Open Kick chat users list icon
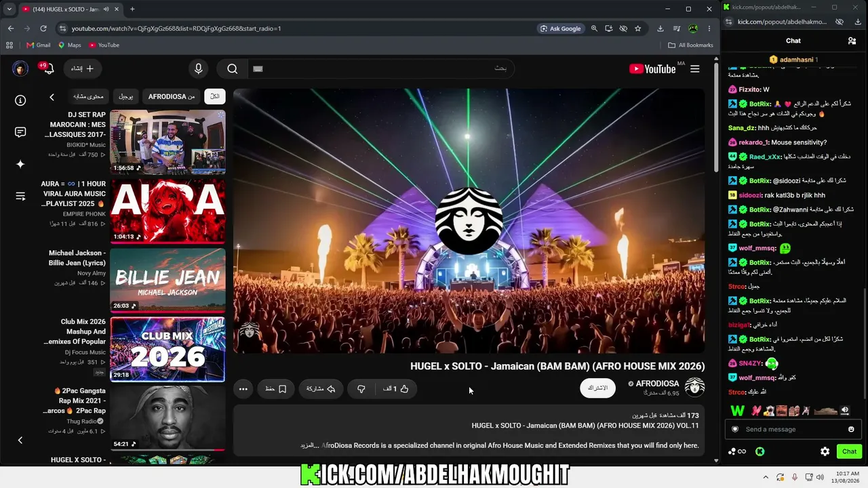 point(852,41)
